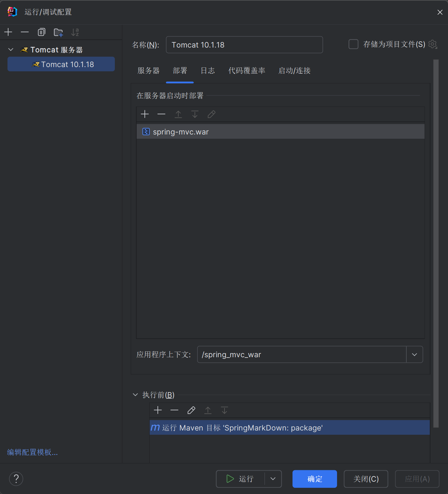Select the Maven 'SpringMarkDown: package' task row
Viewport: 448px width, 494px height.
click(x=290, y=428)
